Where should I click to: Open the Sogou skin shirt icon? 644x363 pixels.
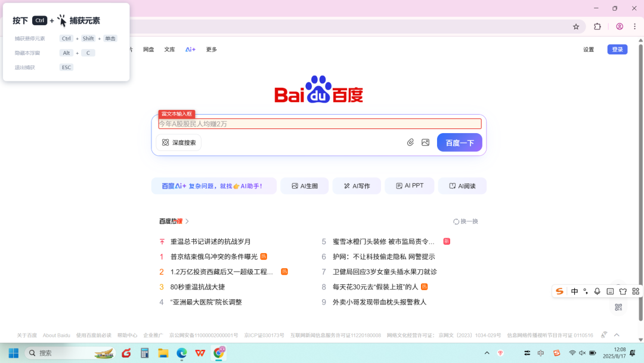coord(623,291)
